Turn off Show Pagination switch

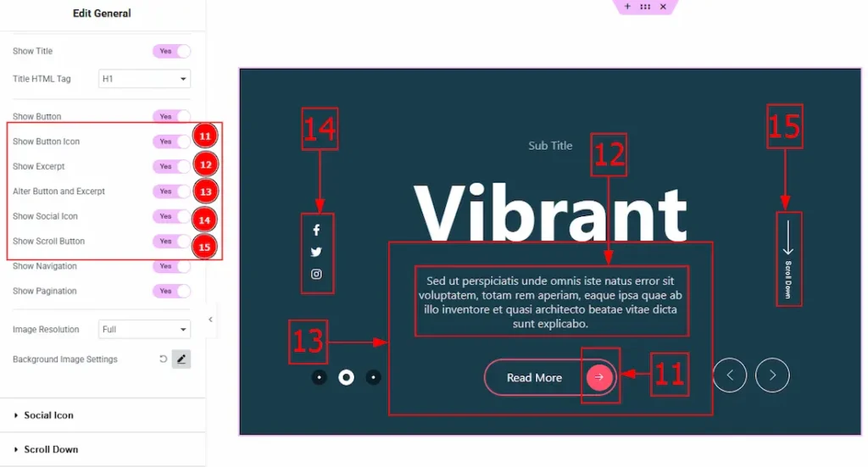[x=171, y=292]
